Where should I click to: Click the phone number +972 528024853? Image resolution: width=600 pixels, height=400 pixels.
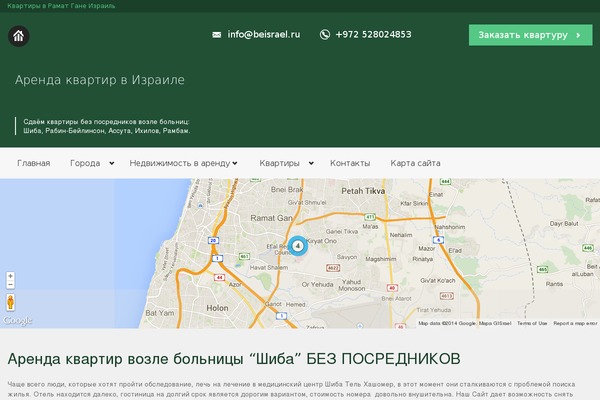(373, 34)
